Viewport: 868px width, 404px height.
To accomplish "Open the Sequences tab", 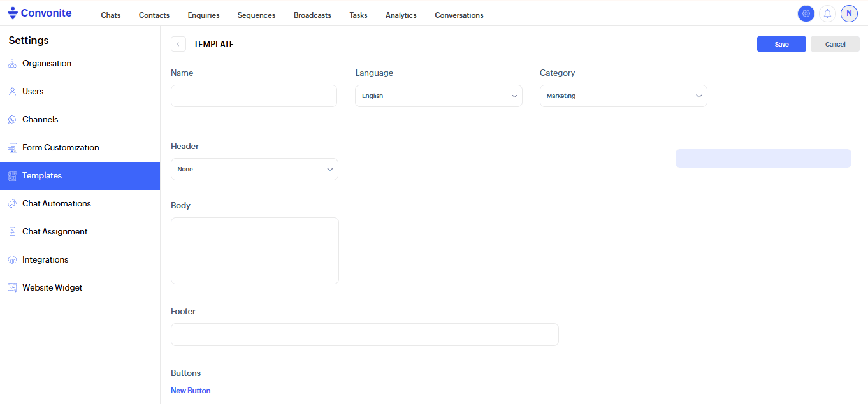I will coord(256,15).
